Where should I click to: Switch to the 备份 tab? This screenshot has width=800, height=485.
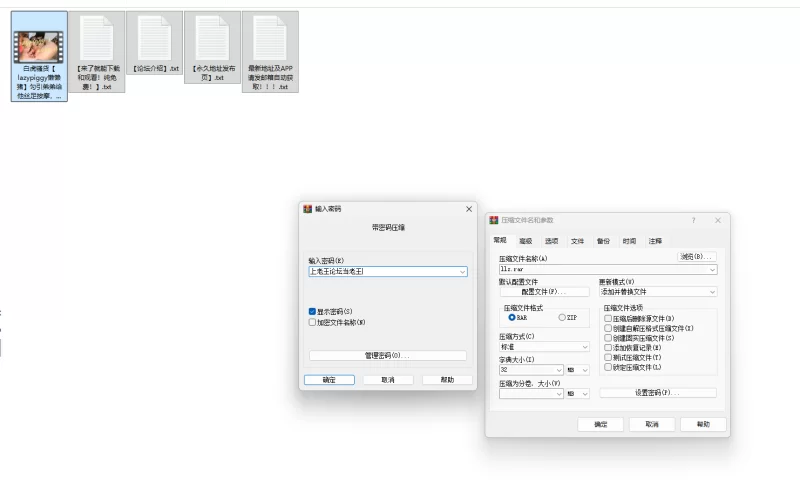click(x=604, y=241)
